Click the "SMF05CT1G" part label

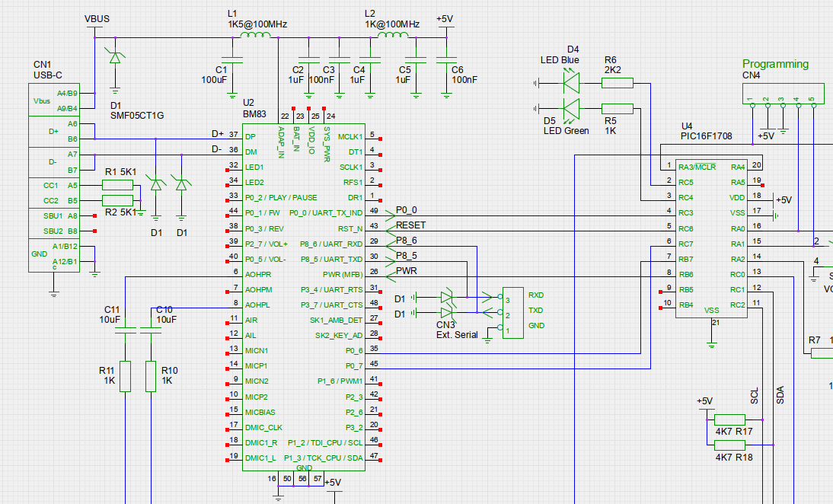tap(137, 115)
